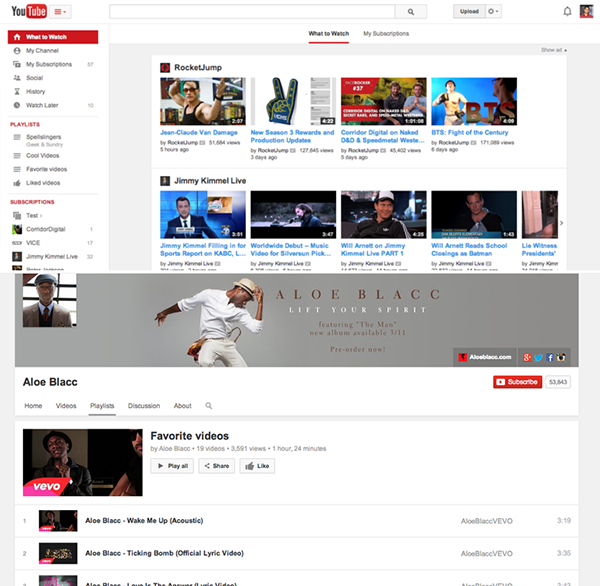Viewport: 600px width, 586px height.
Task: Expand the Show ad toggle
Action: tap(554, 50)
